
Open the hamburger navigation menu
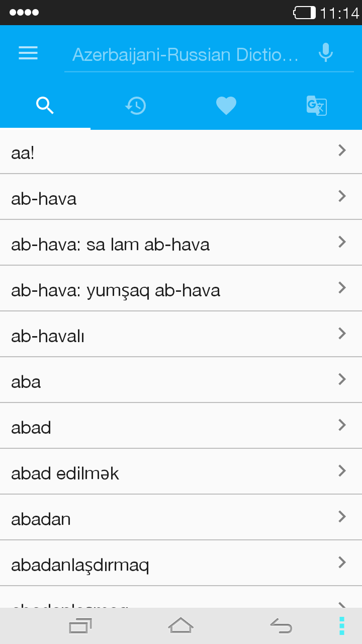28,53
